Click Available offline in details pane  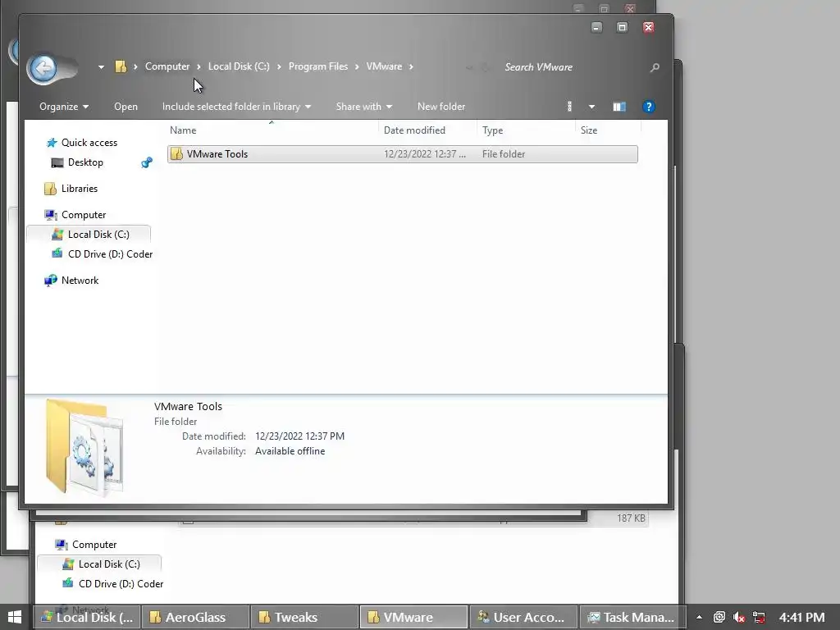pos(290,452)
